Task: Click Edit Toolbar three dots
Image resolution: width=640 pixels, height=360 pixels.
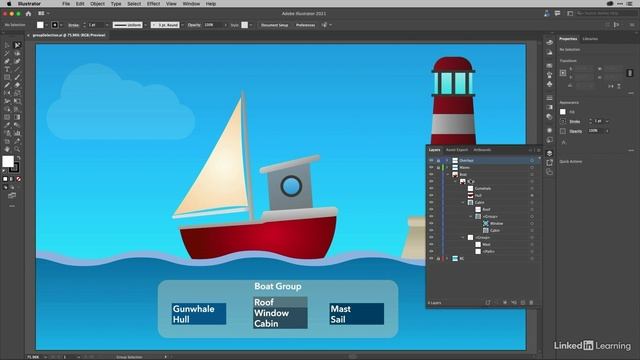Action: click(12, 206)
